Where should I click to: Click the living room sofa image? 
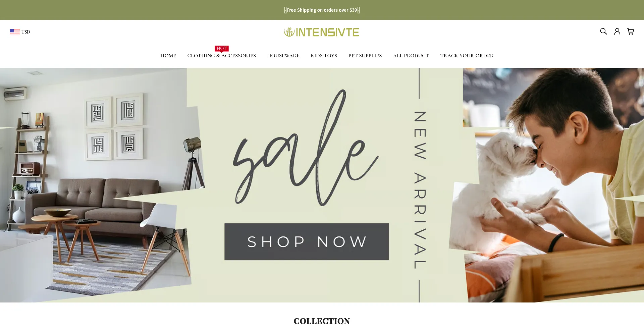pyautogui.click(x=97, y=184)
